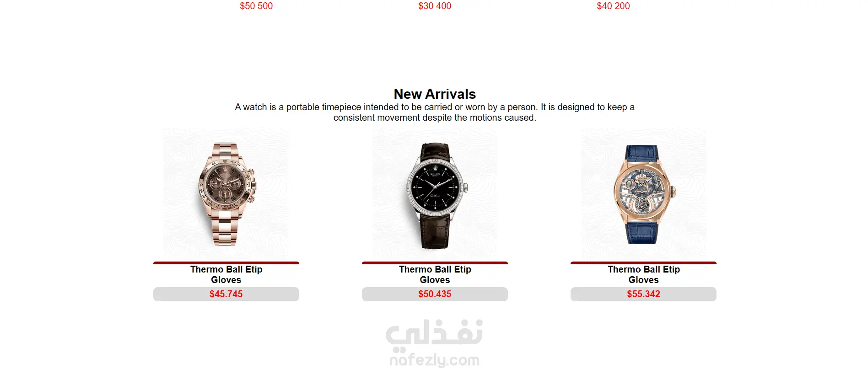Click the dark red bar above first product title
The image size is (868, 369).
coord(226,263)
